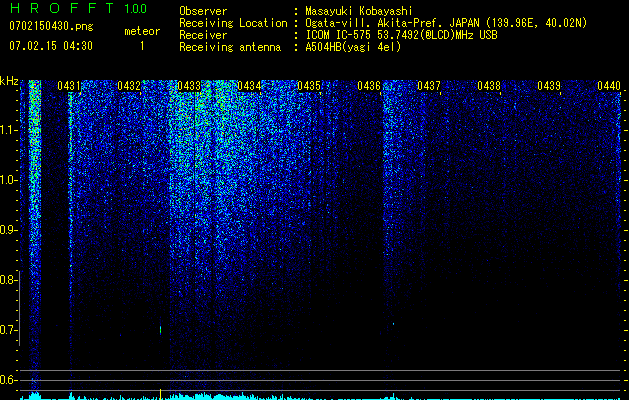Viewport: 629px width, 400px height.
Task: Click the version number 1.0.0
Action: (135, 9)
